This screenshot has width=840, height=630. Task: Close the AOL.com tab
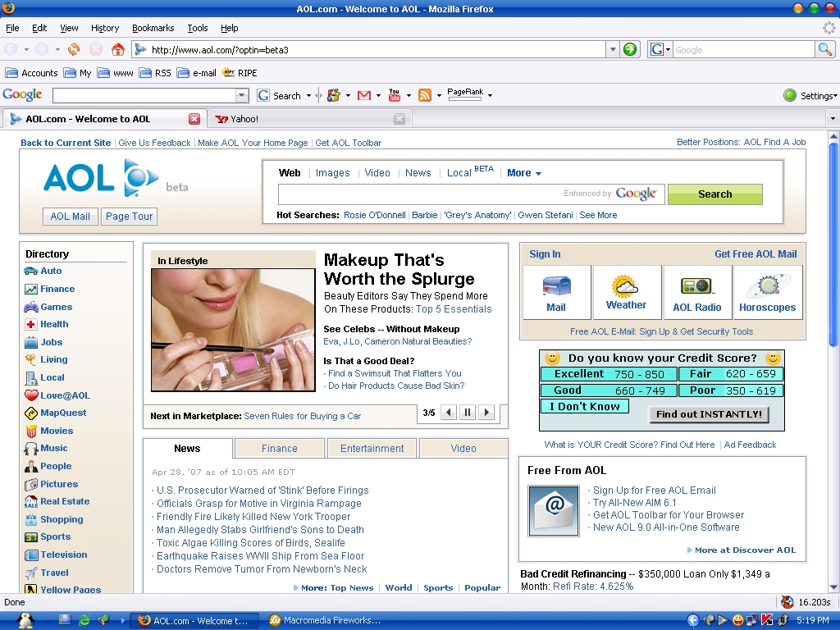point(194,119)
